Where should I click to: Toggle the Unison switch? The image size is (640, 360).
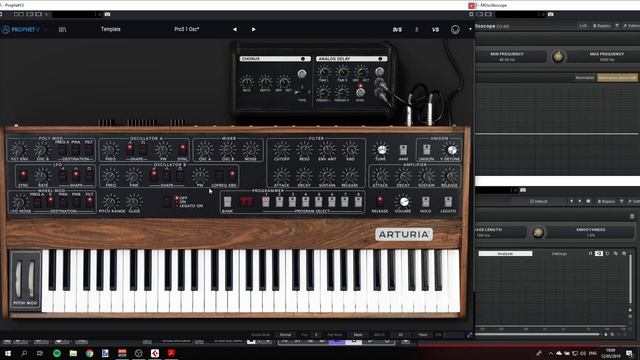click(426, 150)
